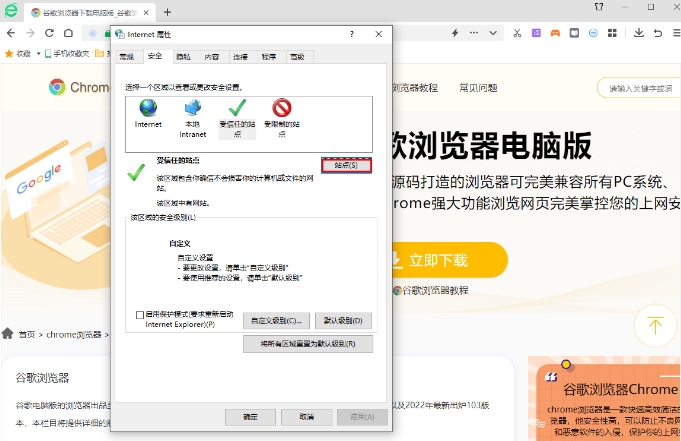Focus the webpage keyword search field
This screenshot has width=681, height=441.
pos(639,88)
